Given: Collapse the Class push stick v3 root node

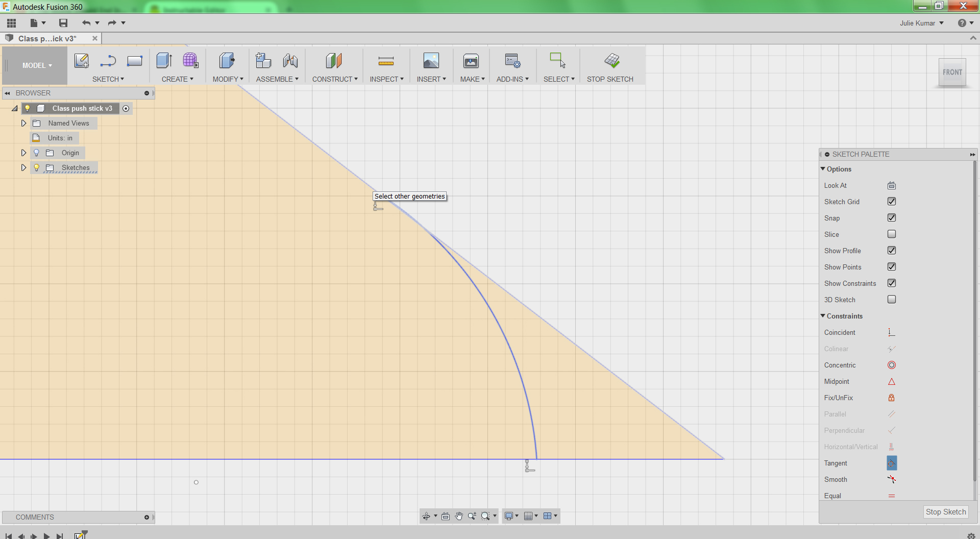Looking at the screenshot, I should [x=15, y=108].
